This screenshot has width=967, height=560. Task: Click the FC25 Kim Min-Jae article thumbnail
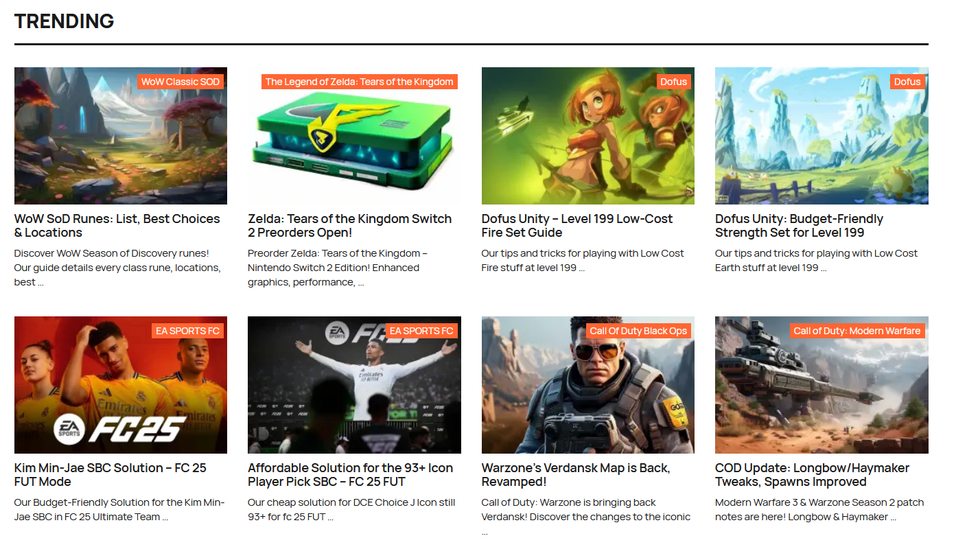click(x=121, y=385)
